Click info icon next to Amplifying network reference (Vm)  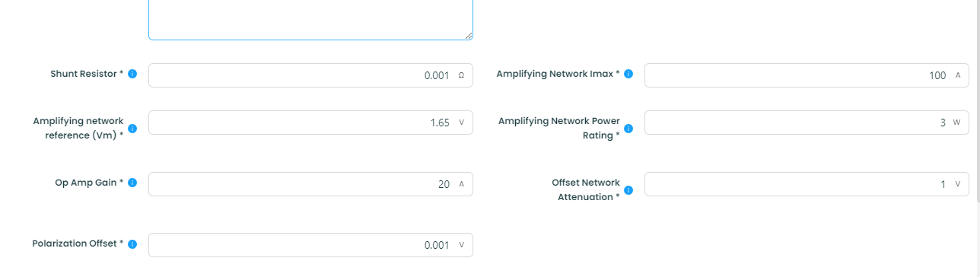click(x=132, y=129)
